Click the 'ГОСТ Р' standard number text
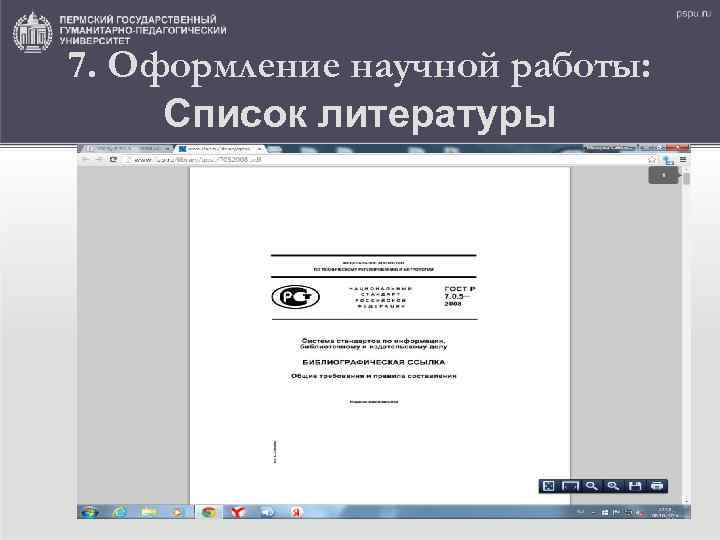This screenshot has height=540, width=720. pos(460,289)
